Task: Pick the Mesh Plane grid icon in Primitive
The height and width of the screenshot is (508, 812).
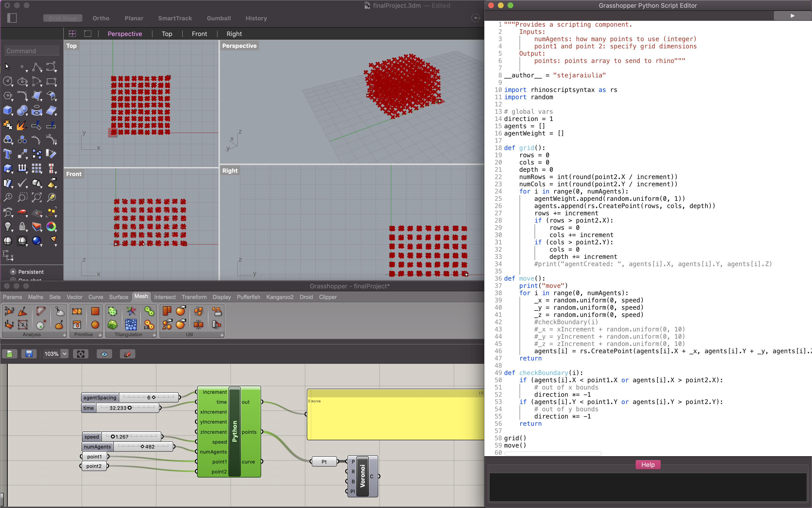Action: [x=95, y=311]
